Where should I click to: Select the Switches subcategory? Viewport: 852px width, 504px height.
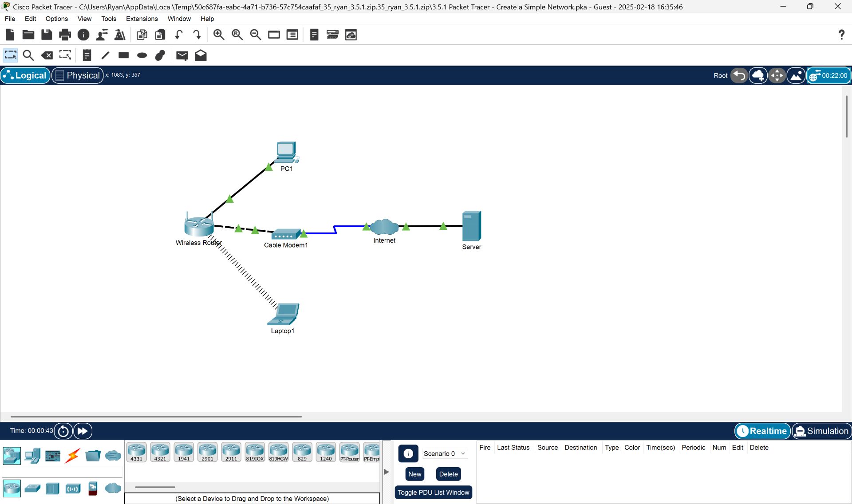pyautogui.click(x=32, y=489)
